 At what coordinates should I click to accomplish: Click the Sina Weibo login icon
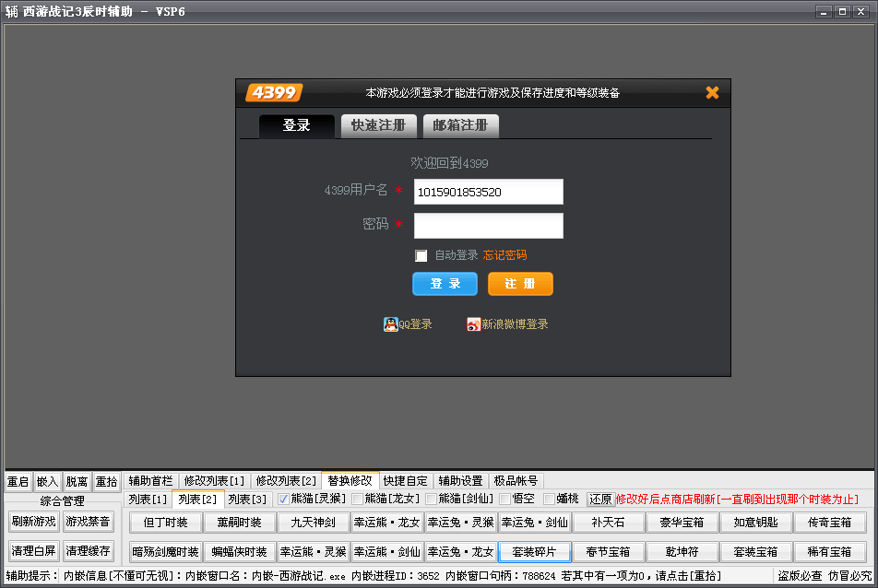coord(473,323)
